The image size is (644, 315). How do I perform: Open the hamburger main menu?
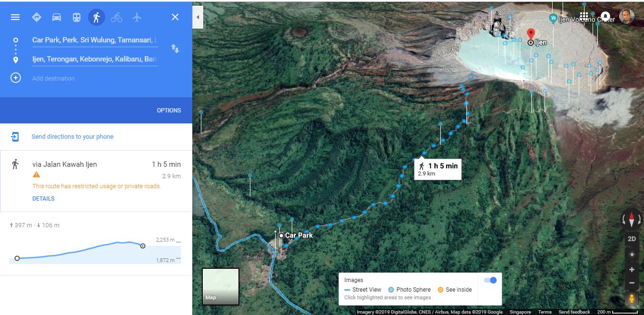coord(15,17)
